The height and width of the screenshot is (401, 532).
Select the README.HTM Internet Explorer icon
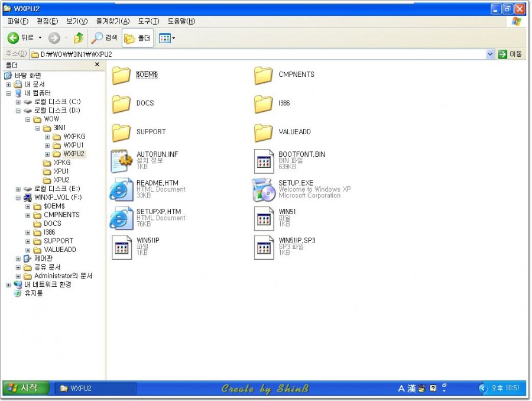tap(121, 189)
